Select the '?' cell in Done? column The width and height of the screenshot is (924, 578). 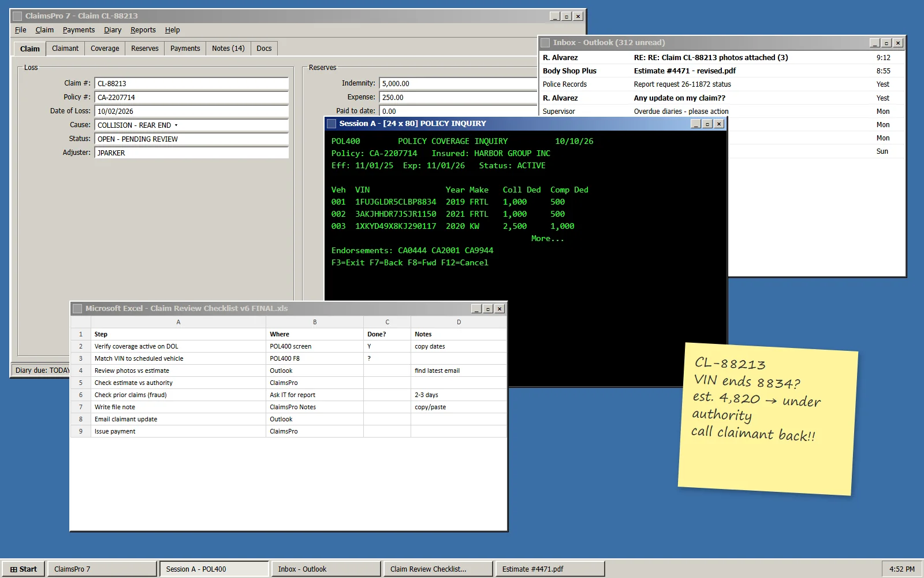(387, 358)
